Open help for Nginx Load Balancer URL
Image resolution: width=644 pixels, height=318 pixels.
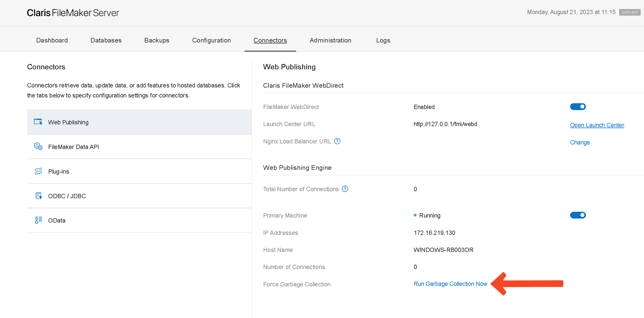(x=337, y=141)
